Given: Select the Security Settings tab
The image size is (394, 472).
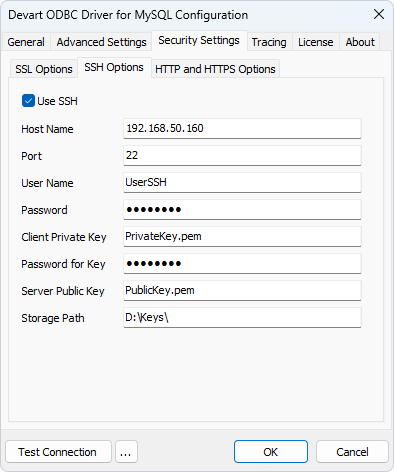Looking at the screenshot, I should coord(199,41).
